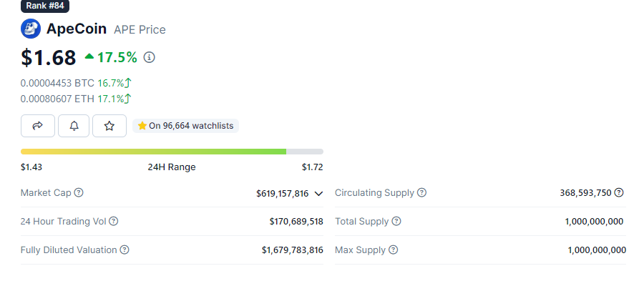The image size is (644, 281).
Task: Click the ApeCoin name heading
Action: click(x=77, y=29)
